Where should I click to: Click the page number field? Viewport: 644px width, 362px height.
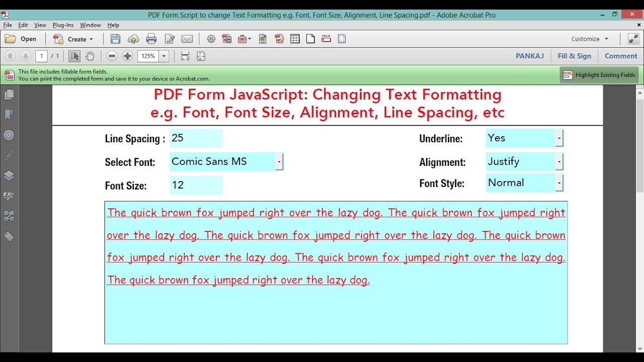pyautogui.click(x=41, y=56)
